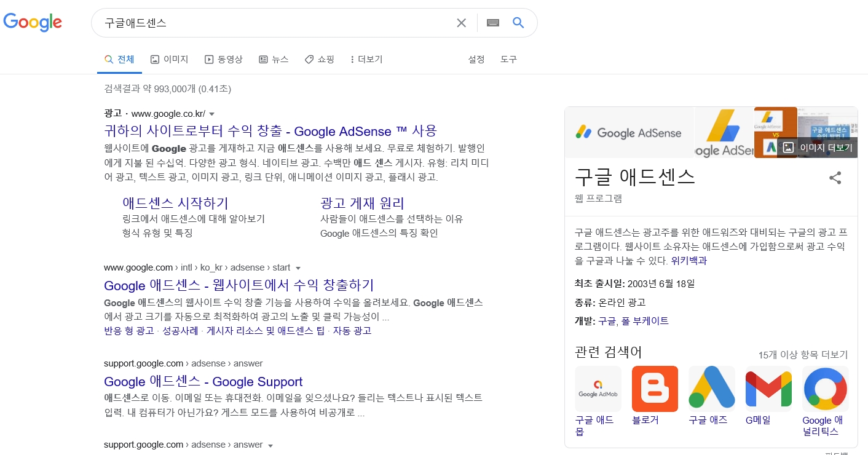Screen dimensions: 868x455
Task: Open the 구글 애즈 related search icon
Action: pyautogui.click(x=712, y=389)
